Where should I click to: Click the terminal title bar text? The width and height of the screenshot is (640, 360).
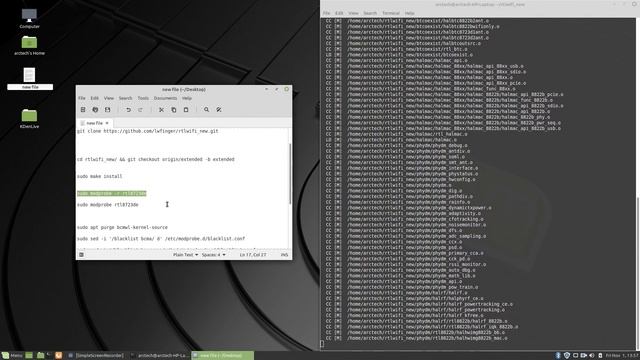[x=480, y=4]
